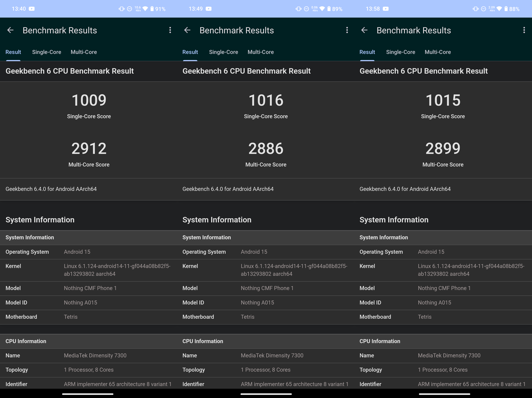The width and height of the screenshot is (532, 398).
Task: Go back in the 13:58 benchmark screen
Action: [x=364, y=30]
